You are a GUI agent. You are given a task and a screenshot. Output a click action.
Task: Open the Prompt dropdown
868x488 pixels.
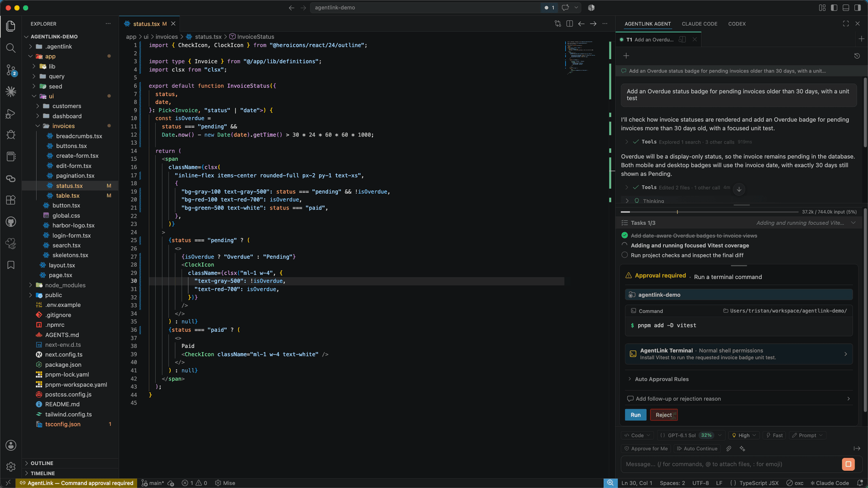tap(807, 435)
